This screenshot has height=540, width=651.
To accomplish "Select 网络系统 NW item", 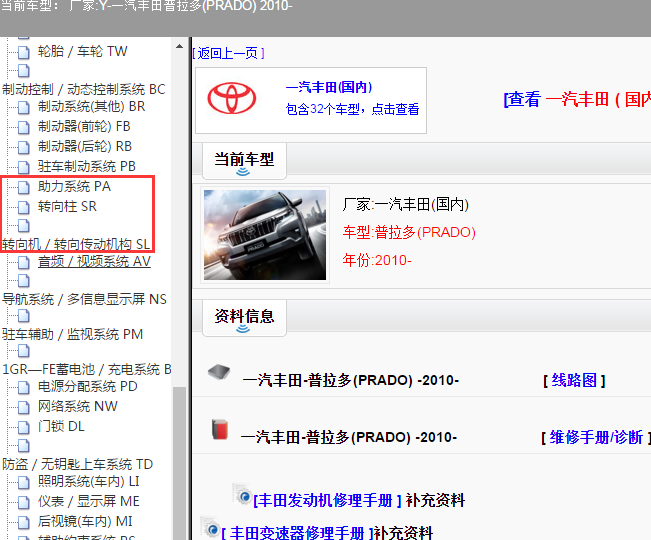I will [x=77, y=406].
